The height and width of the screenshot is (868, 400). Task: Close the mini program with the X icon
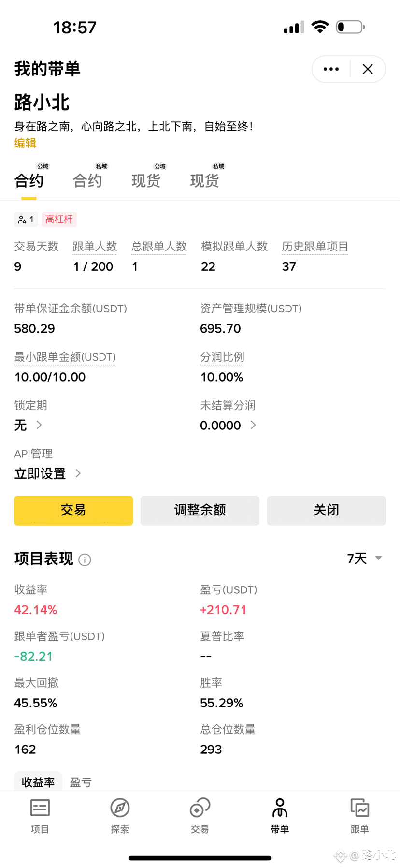pos(368,69)
